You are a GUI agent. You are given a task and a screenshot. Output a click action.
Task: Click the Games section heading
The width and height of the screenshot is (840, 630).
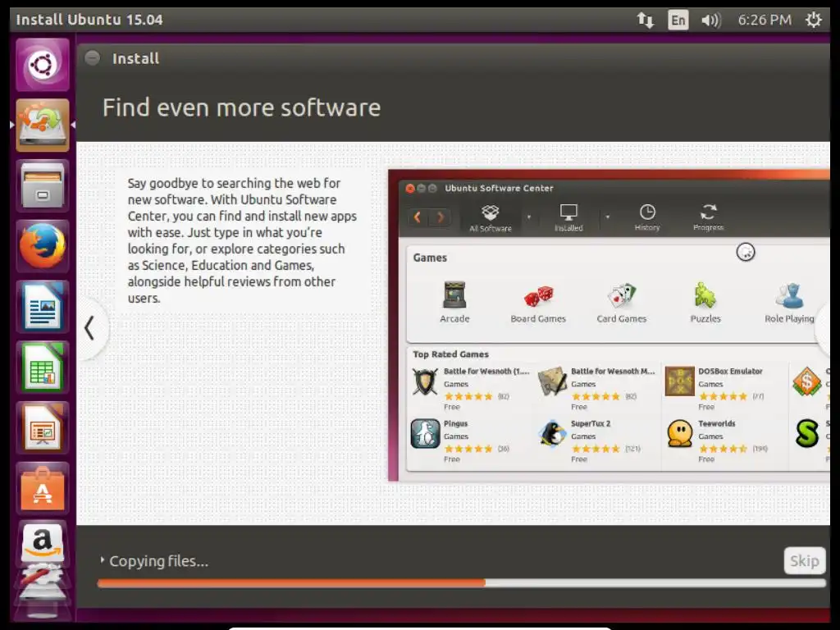pyautogui.click(x=430, y=258)
